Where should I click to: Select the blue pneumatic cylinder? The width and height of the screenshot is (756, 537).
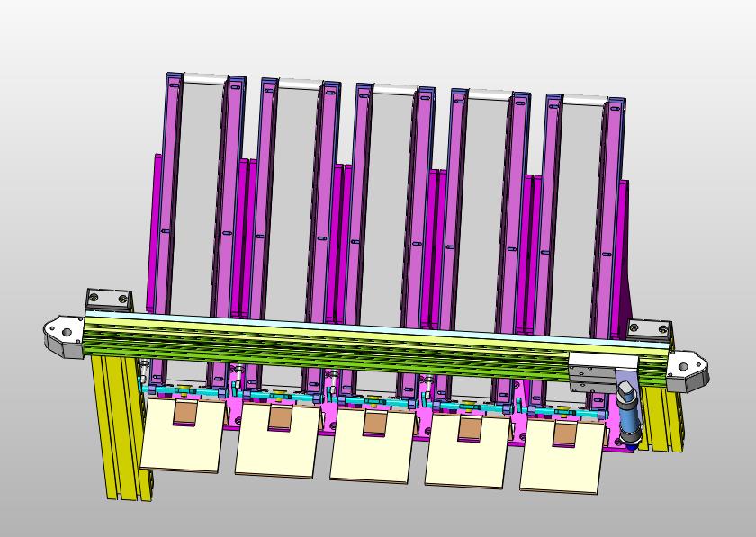click(628, 415)
